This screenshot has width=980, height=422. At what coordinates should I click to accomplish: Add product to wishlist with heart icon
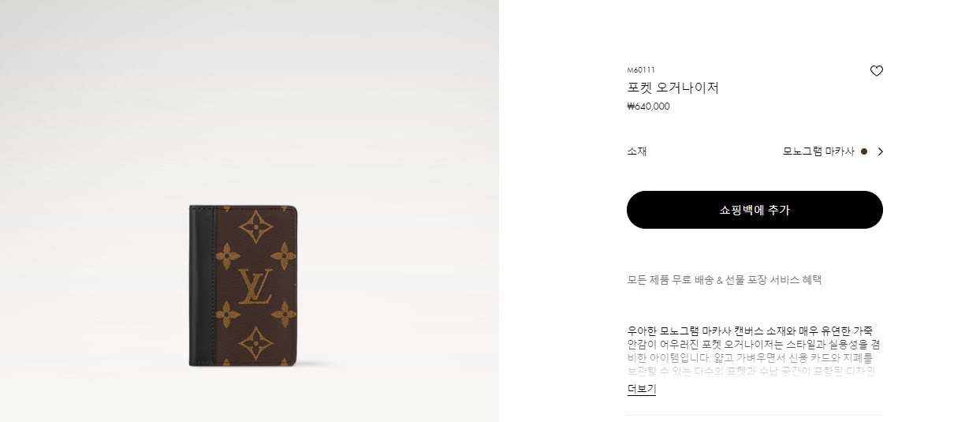click(x=876, y=71)
